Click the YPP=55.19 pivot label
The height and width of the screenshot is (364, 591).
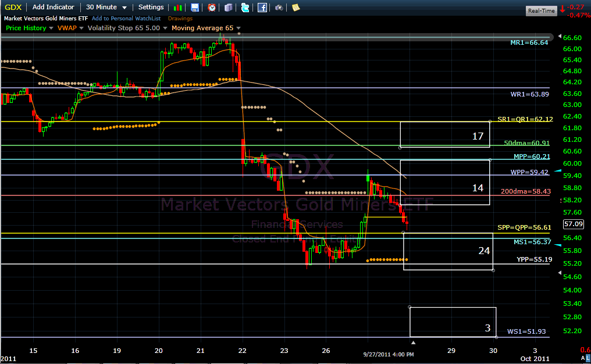[x=534, y=259]
